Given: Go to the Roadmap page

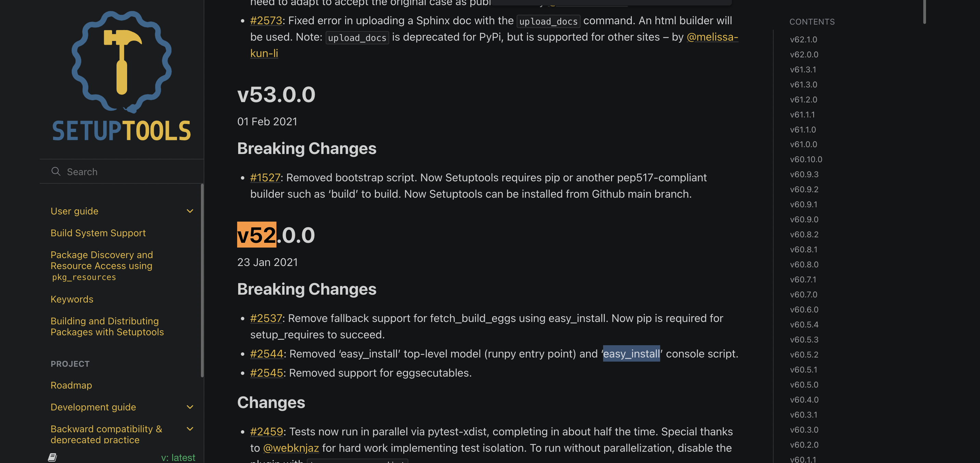Looking at the screenshot, I should point(71,385).
